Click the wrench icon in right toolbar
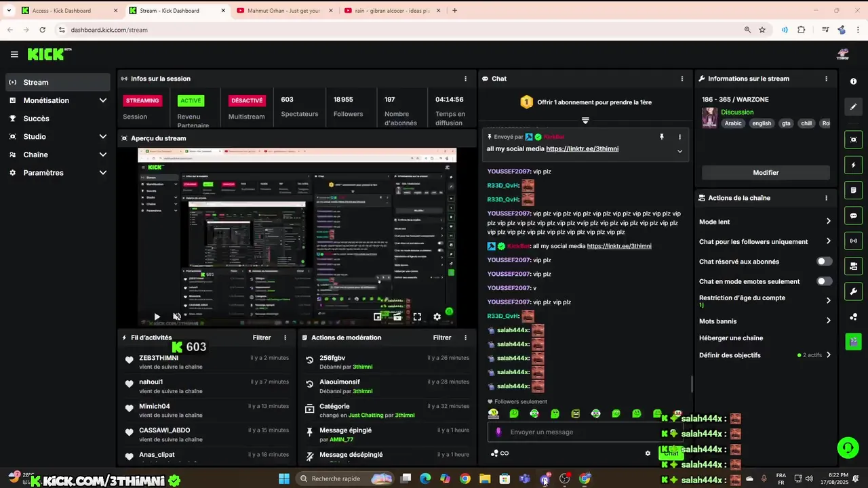The image size is (868, 488). [x=853, y=291]
